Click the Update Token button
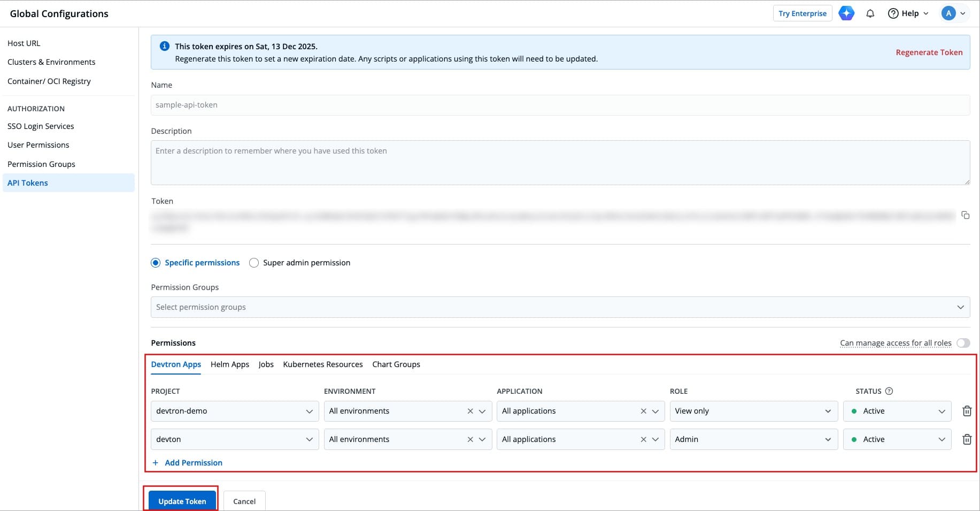Viewport: 980px width, 511px height. point(182,501)
